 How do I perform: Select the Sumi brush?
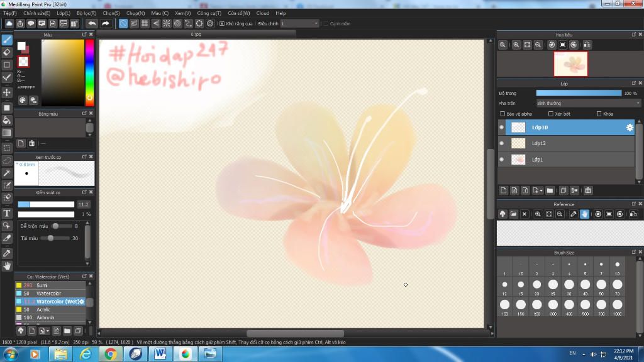click(x=50, y=285)
